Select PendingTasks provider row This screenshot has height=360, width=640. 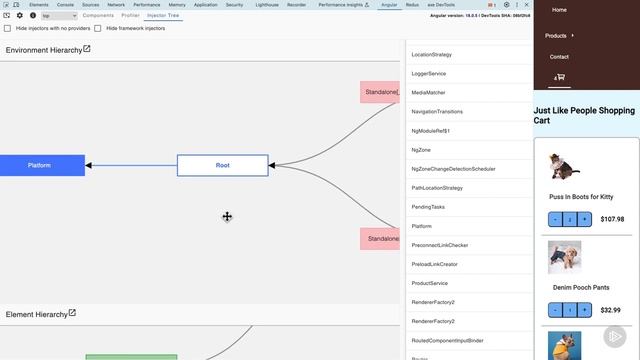469,207
